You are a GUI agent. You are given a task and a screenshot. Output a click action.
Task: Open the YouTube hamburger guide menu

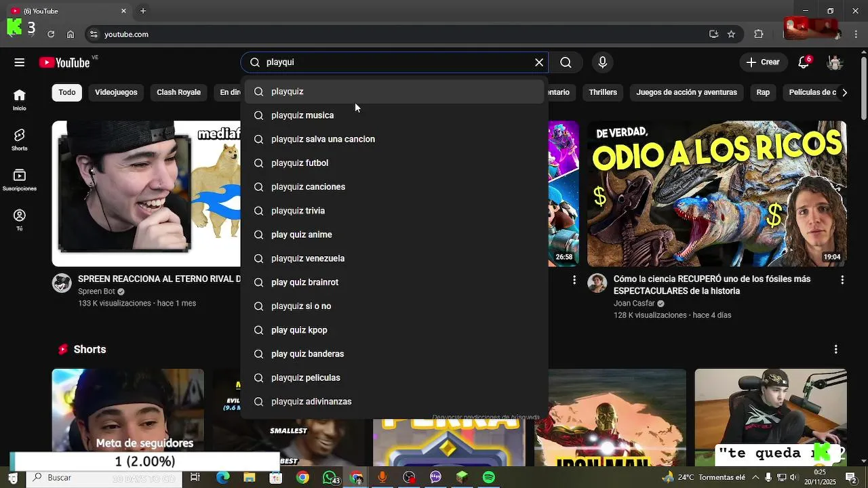point(19,62)
